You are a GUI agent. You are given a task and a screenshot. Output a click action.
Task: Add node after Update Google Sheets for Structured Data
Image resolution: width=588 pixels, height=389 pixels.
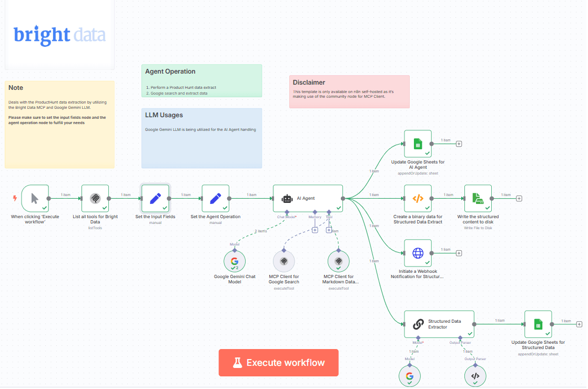579,324
